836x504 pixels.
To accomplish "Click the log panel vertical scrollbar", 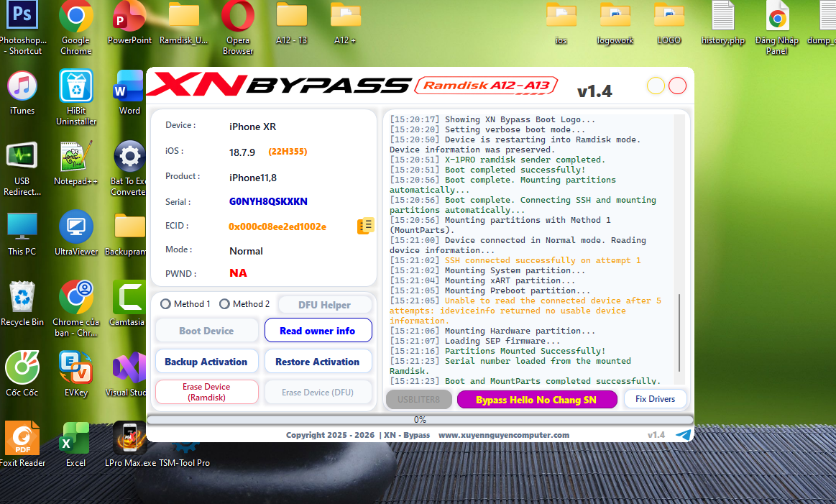I will [679, 332].
